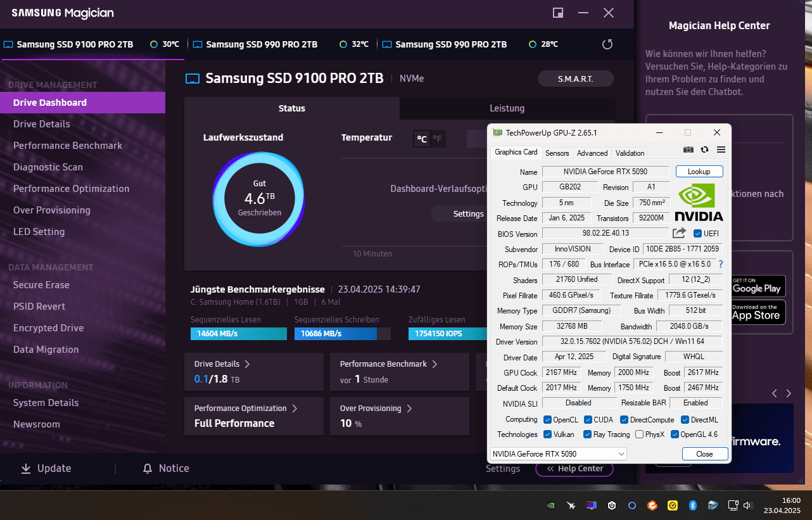Click the GPU-Z title bar app icon
812x520 pixels.
click(x=498, y=132)
